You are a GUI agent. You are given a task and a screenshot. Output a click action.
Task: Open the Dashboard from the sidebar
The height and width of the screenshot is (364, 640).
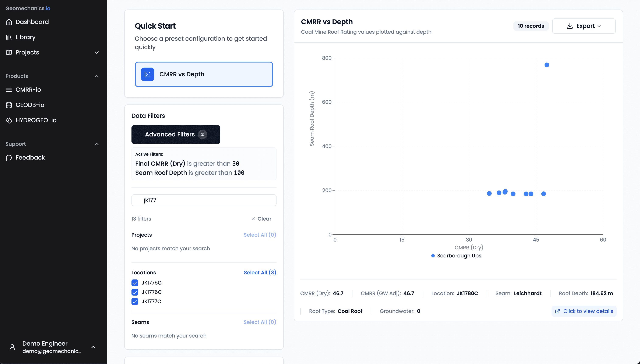point(32,22)
